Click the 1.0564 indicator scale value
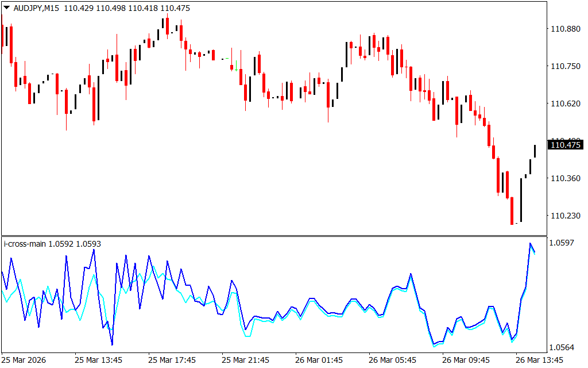The width and height of the screenshot is (588, 368). coord(562,347)
